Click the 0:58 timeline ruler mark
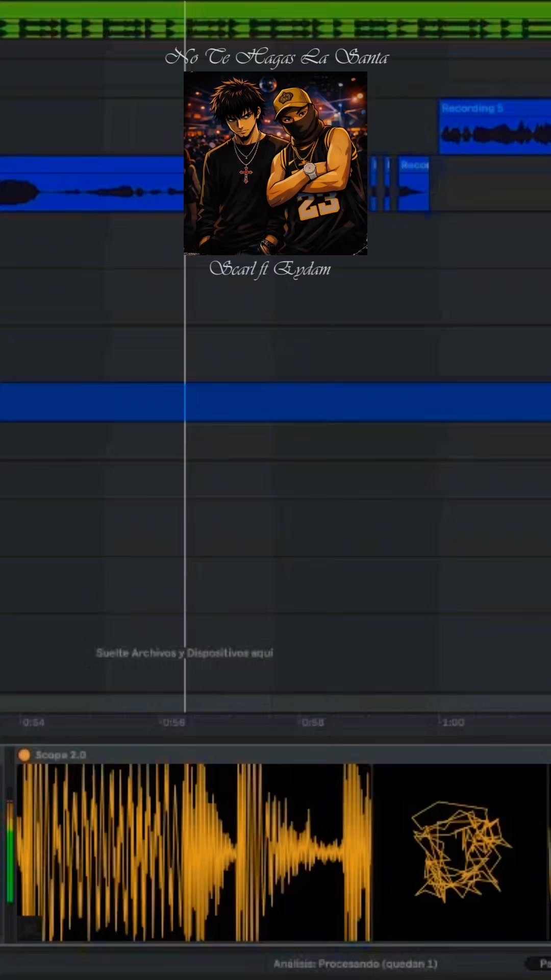The width and height of the screenshot is (551, 980). click(x=313, y=722)
